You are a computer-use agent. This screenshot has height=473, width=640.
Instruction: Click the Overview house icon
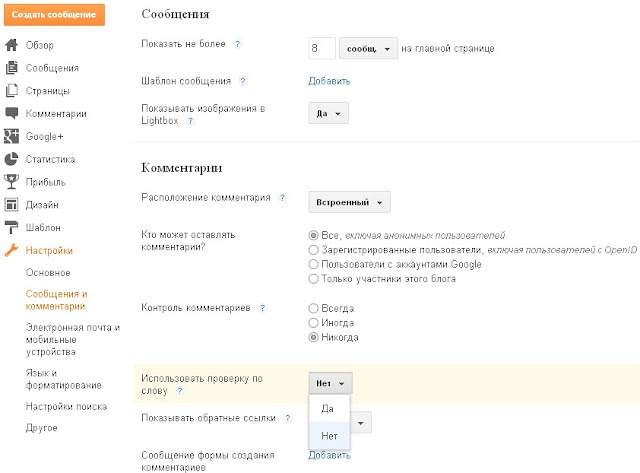pos(11,45)
